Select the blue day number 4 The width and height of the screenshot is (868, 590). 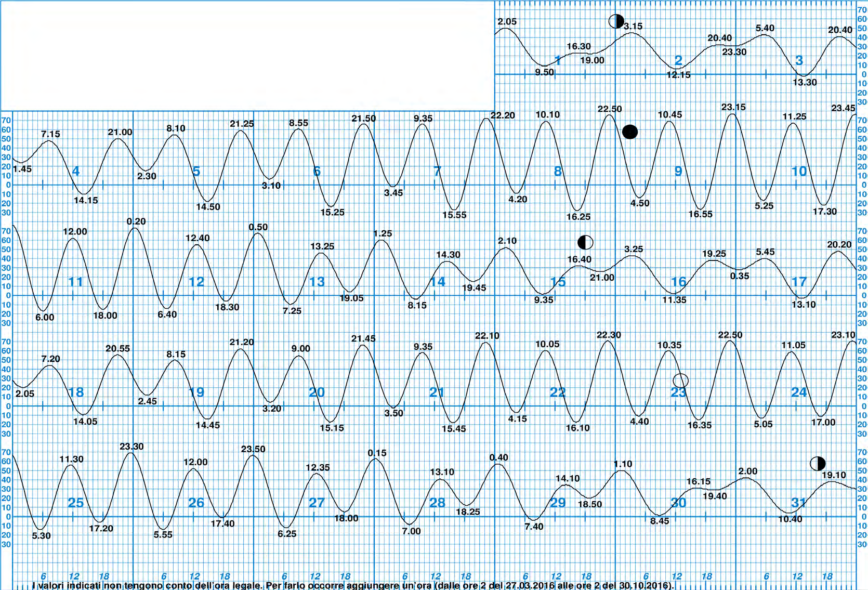pos(76,171)
